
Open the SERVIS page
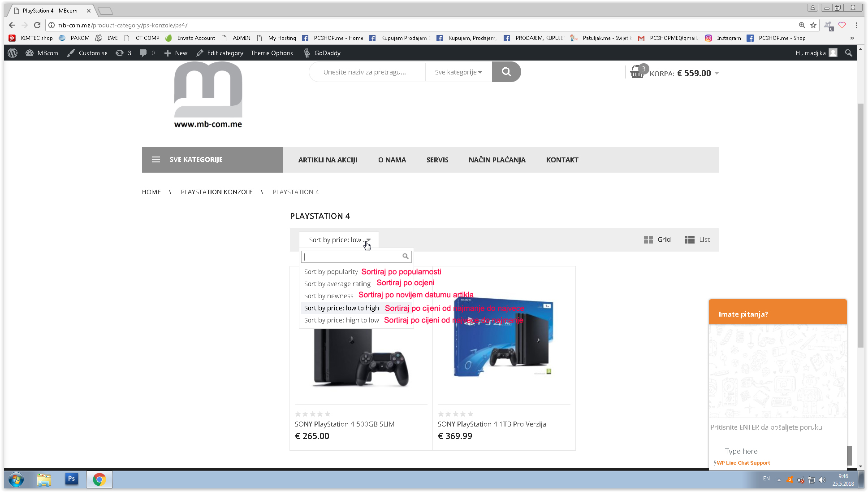click(437, 160)
